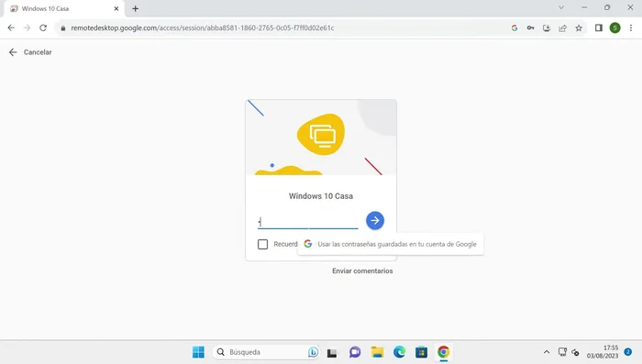The width and height of the screenshot is (642, 364).
Task: Show hidden system tray icons
Action: pos(547,352)
